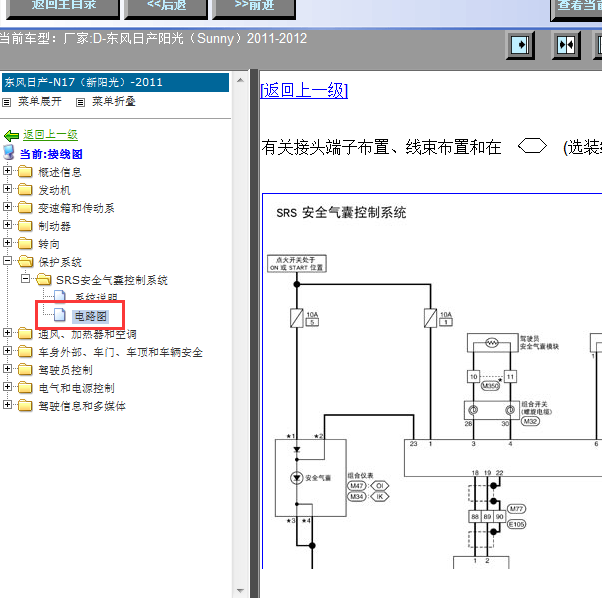The width and height of the screenshot is (602, 598).
Task: Expand the 概述信息 folder node
Action: [7, 170]
